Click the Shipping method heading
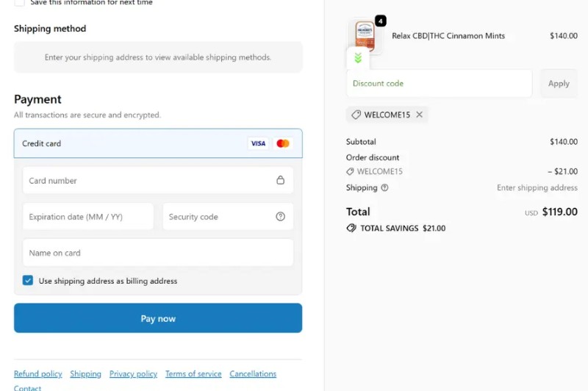This screenshot has height=391, width=588. (50, 29)
